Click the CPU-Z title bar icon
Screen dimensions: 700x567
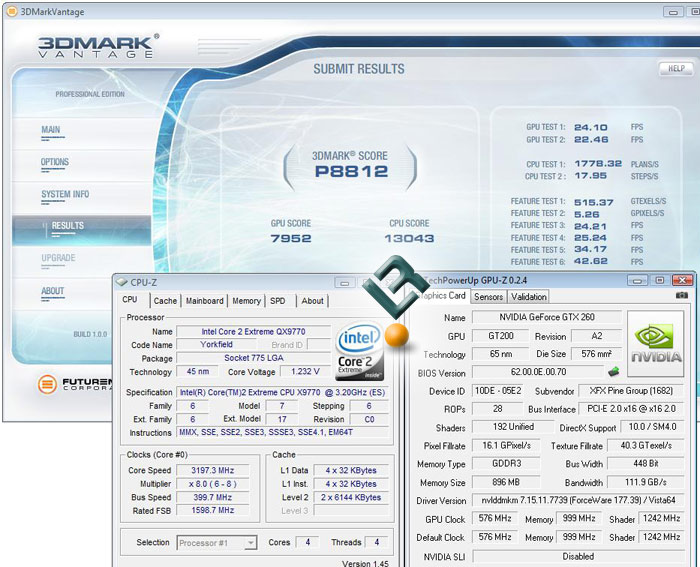[x=121, y=282]
